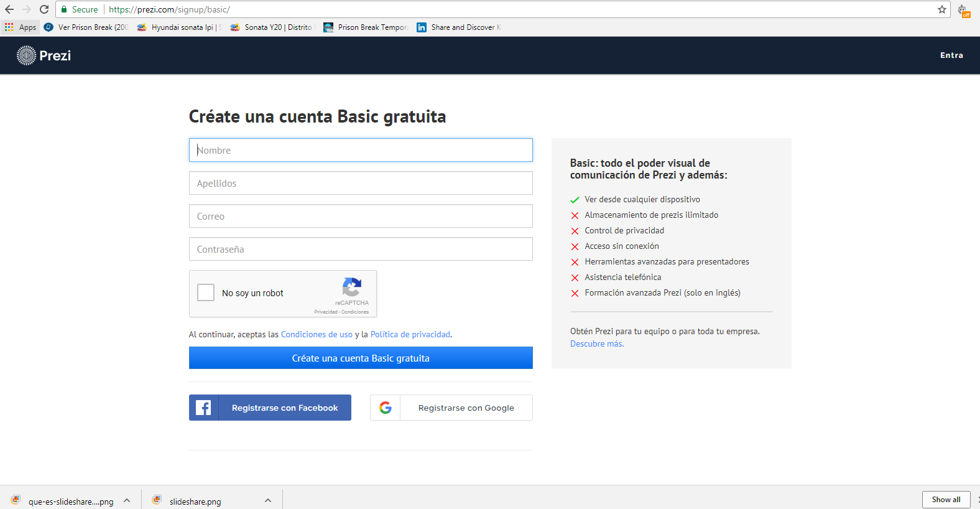
Task: Open the Sonata Y20 Distrito bookmark
Action: tap(272, 27)
